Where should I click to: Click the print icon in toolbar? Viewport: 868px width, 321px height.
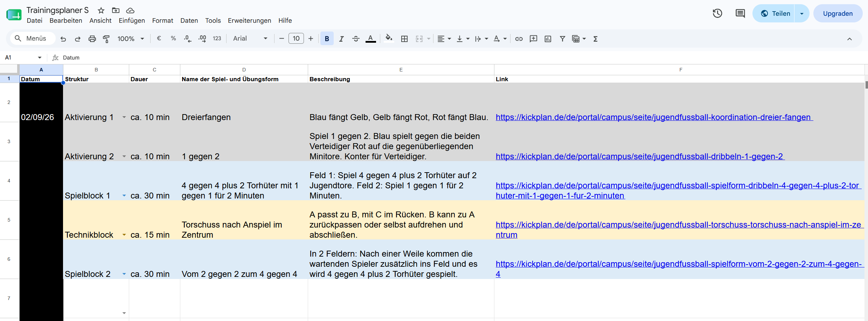tap(92, 39)
